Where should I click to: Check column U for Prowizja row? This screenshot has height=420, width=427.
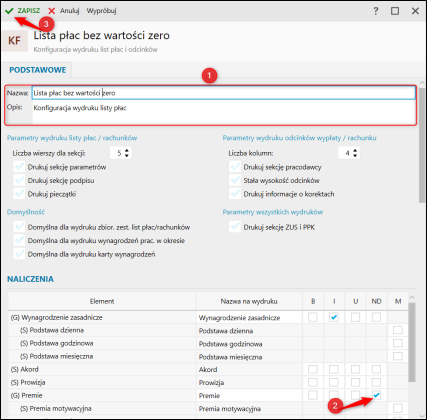355,382
